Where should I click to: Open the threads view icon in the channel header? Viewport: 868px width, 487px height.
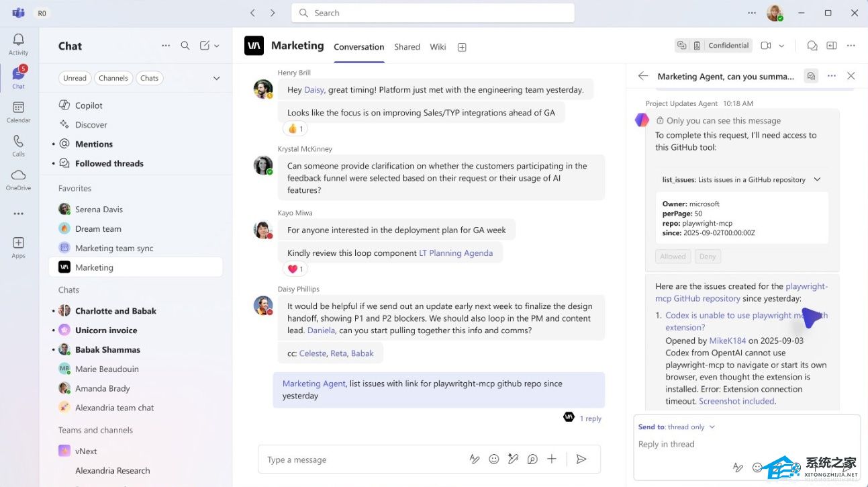tap(812, 46)
